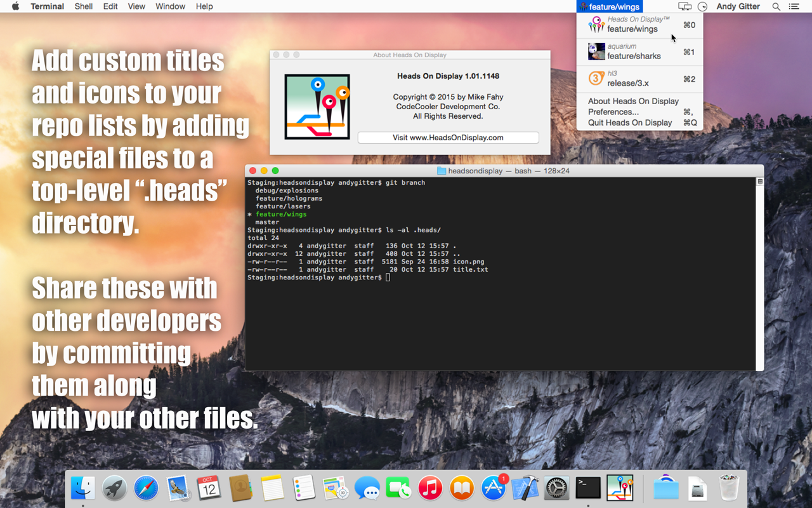
Task: Click the display mirroring icon in menu bar
Action: (684, 6)
